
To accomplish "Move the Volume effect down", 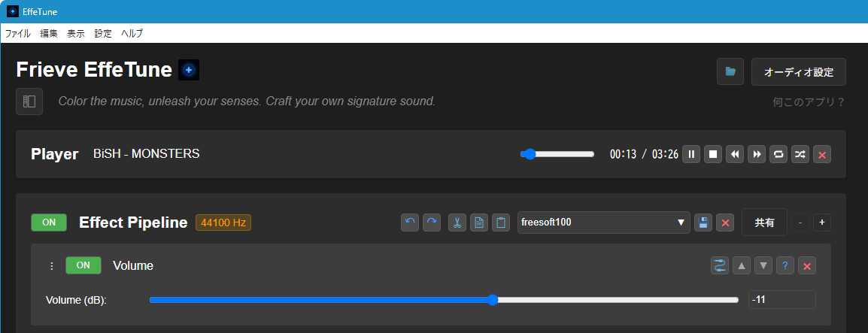I will click(x=763, y=265).
